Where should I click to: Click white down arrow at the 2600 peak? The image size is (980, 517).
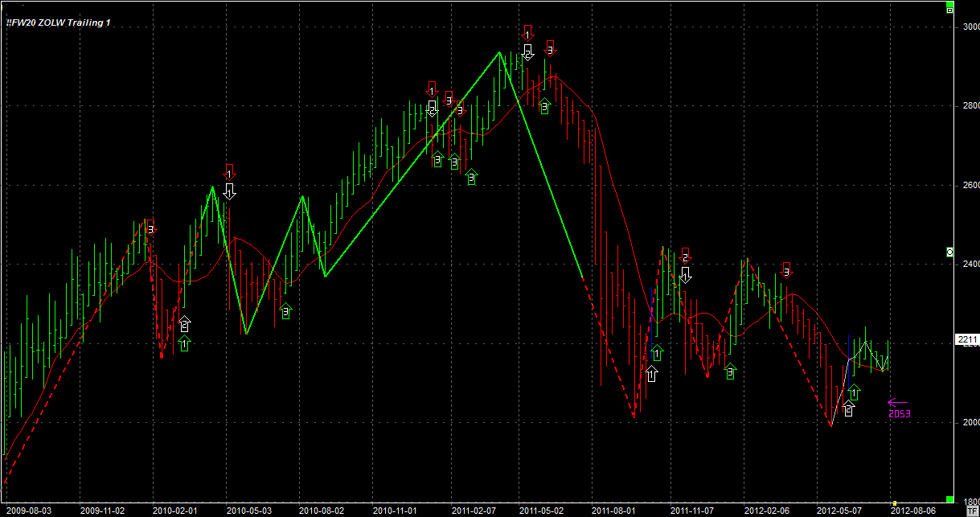[x=230, y=191]
